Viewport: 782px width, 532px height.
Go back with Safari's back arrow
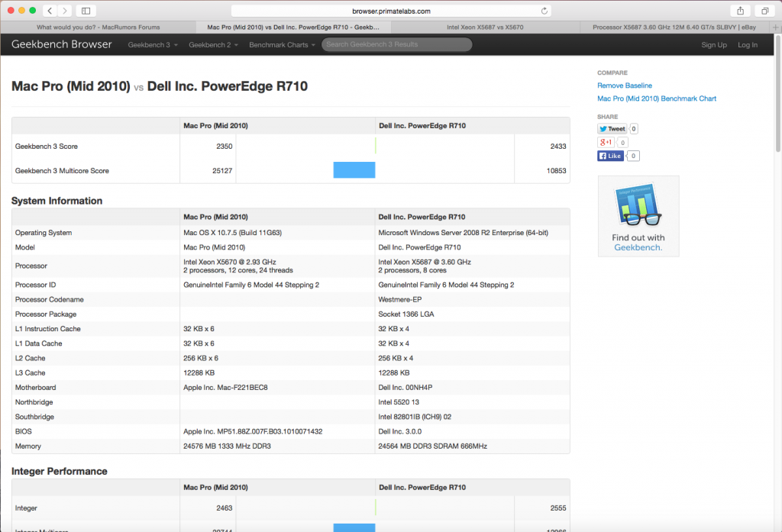[x=50, y=11]
